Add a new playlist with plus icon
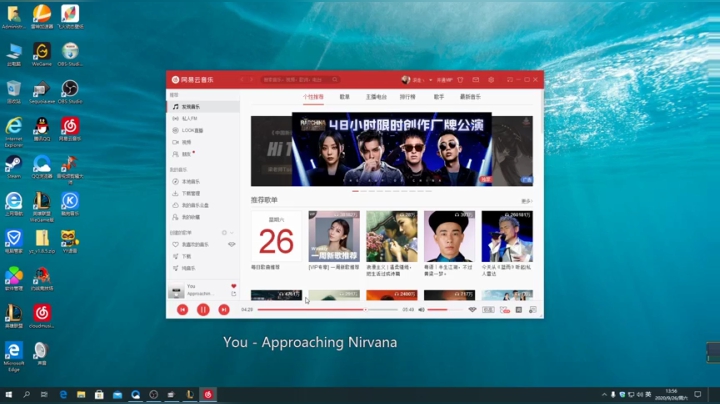 pyautogui.click(x=224, y=233)
